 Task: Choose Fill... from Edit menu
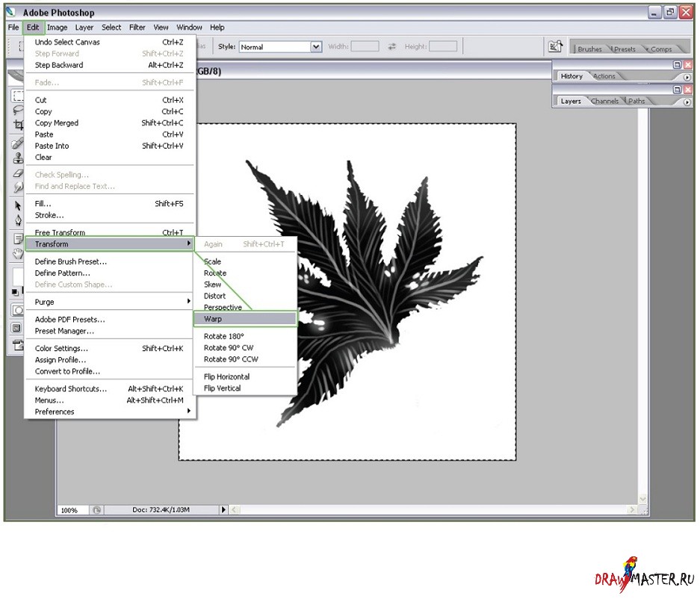point(110,204)
